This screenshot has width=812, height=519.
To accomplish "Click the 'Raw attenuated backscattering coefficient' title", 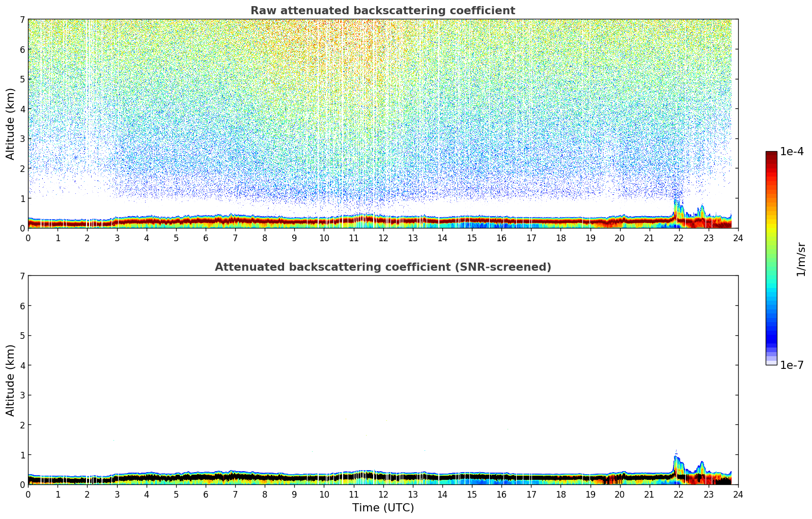I will coord(382,11).
